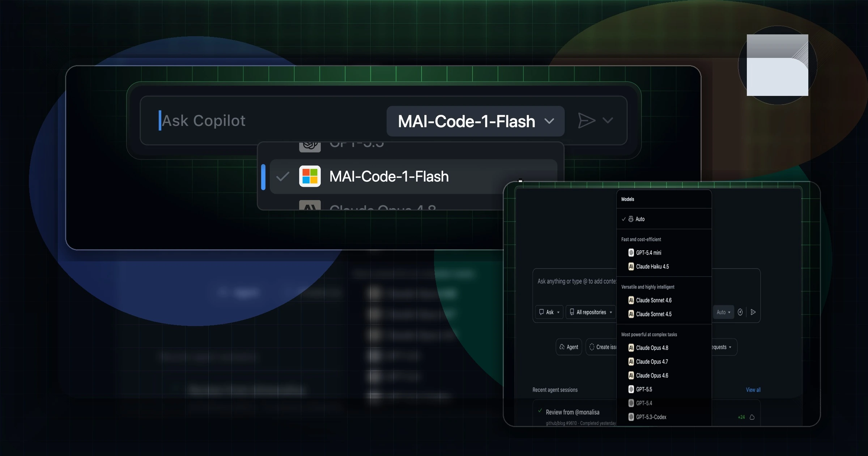This screenshot has height=456, width=868.
Task: Click the 'Fast and cost-efficient' section label
Action: pyautogui.click(x=641, y=239)
